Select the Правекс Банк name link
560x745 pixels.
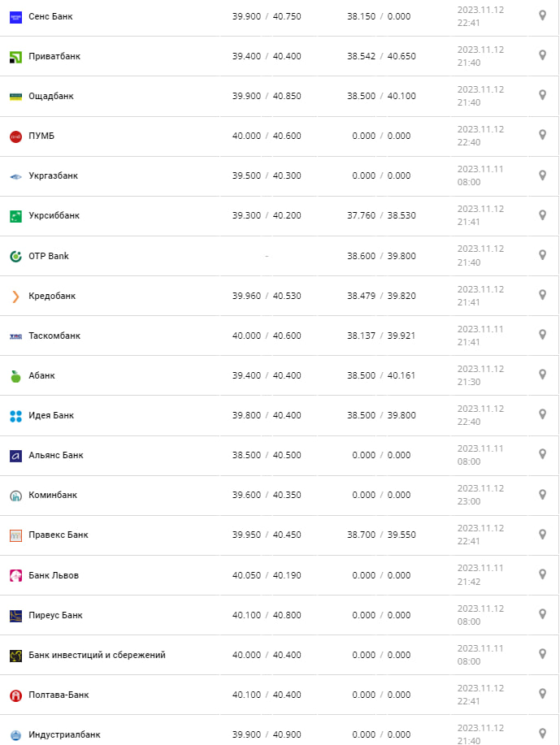tap(58, 535)
